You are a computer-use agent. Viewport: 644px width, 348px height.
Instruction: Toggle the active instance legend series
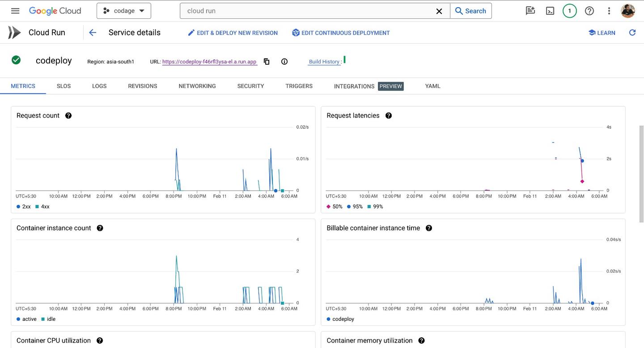click(x=27, y=319)
